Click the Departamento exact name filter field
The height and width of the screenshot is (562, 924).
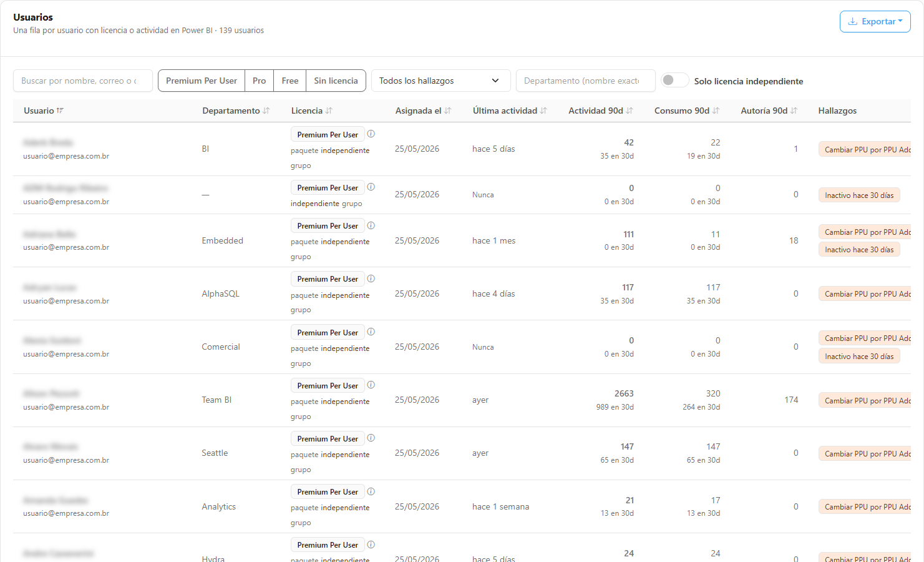pos(585,81)
